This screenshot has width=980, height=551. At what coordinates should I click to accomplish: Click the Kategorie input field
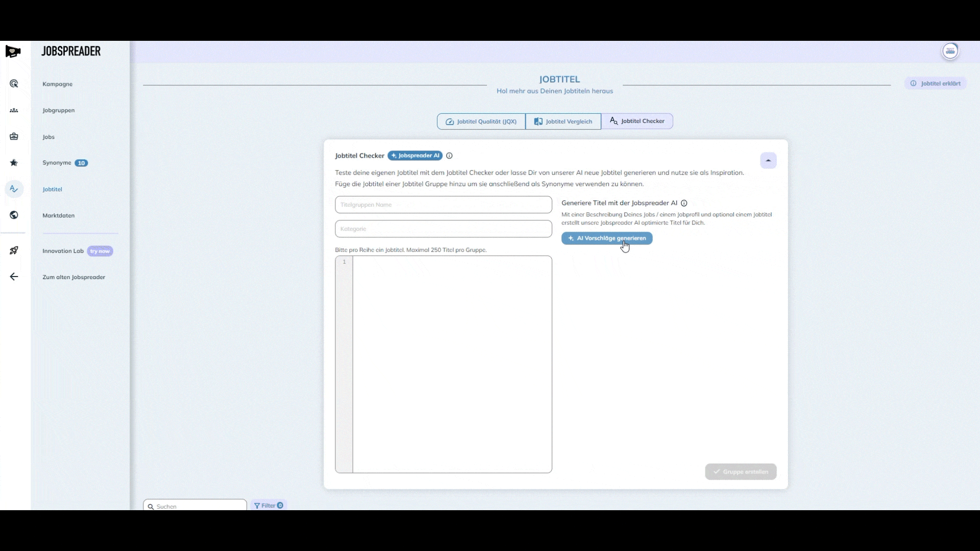(x=444, y=229)
